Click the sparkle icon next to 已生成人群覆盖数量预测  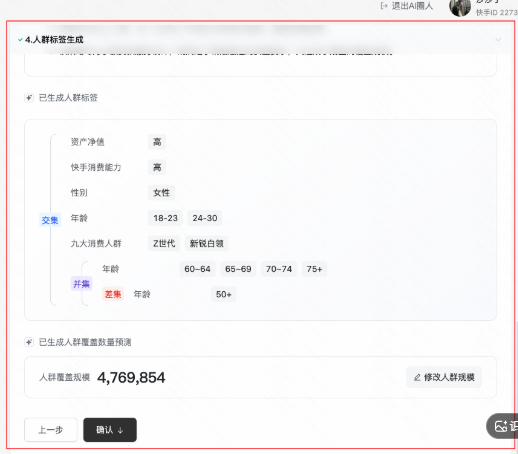click(x=29, y=342)
